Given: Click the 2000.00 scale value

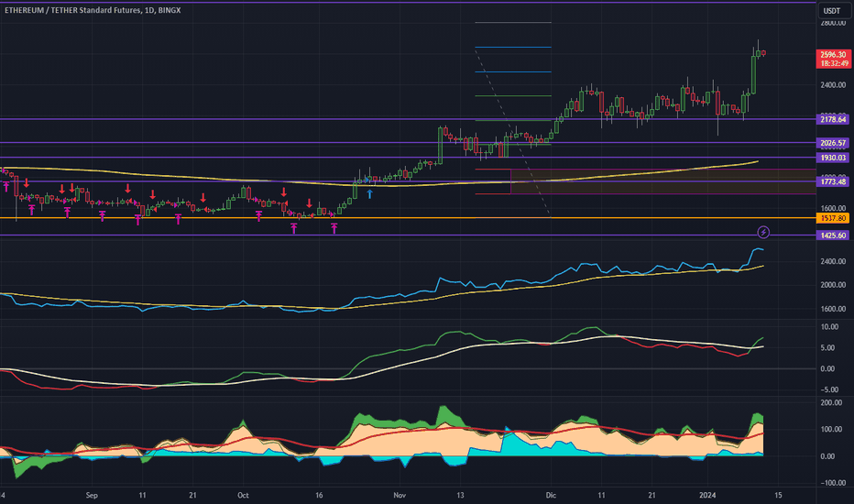Looking at the screenshot, I should (833, 285).
